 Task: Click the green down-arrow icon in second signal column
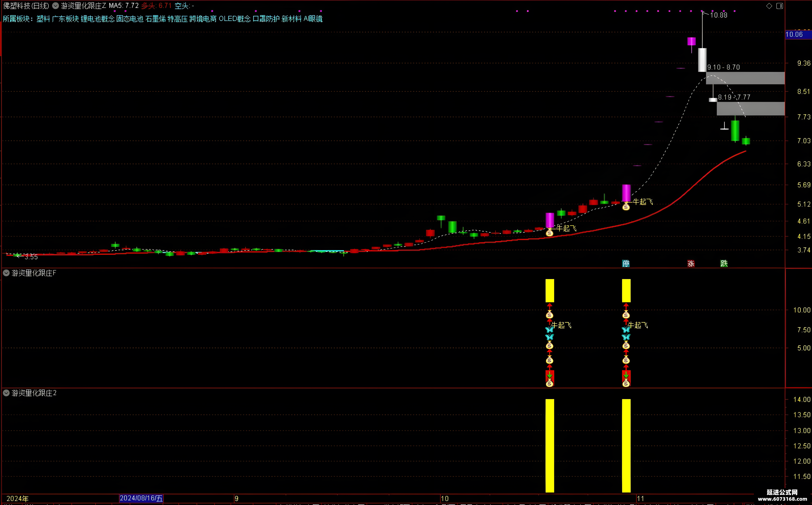point(626,376)
